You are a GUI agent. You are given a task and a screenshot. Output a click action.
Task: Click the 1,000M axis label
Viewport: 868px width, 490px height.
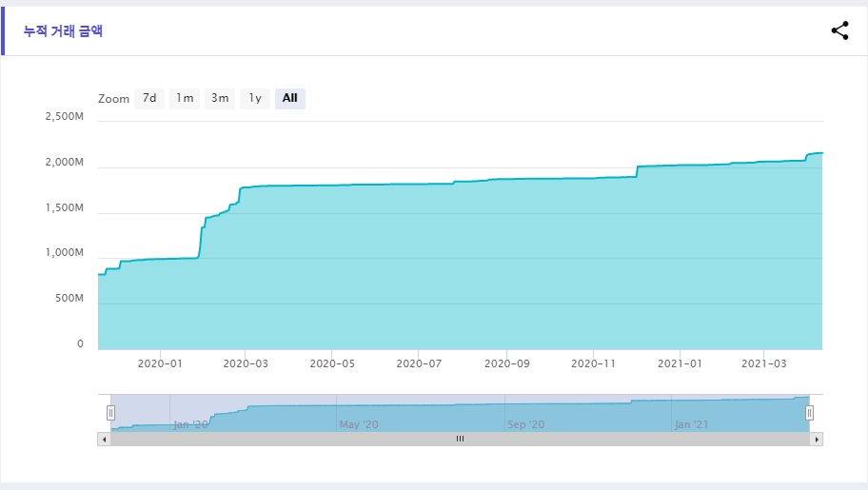64,252
